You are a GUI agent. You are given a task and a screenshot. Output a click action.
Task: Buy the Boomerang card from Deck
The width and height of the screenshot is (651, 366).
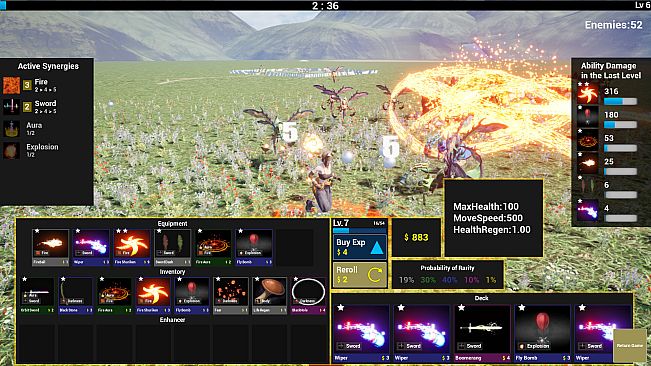(482, 333)
